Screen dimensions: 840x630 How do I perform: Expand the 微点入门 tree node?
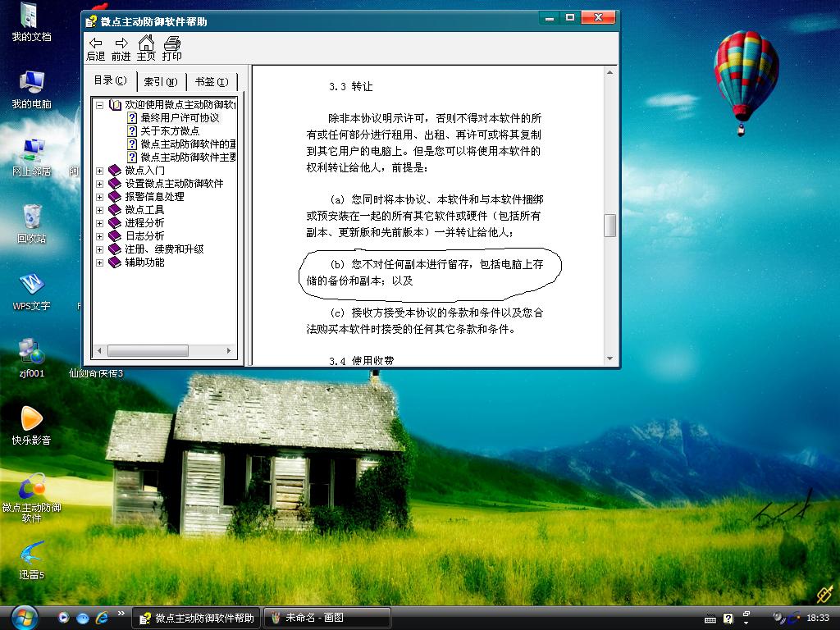click(100, 171)
